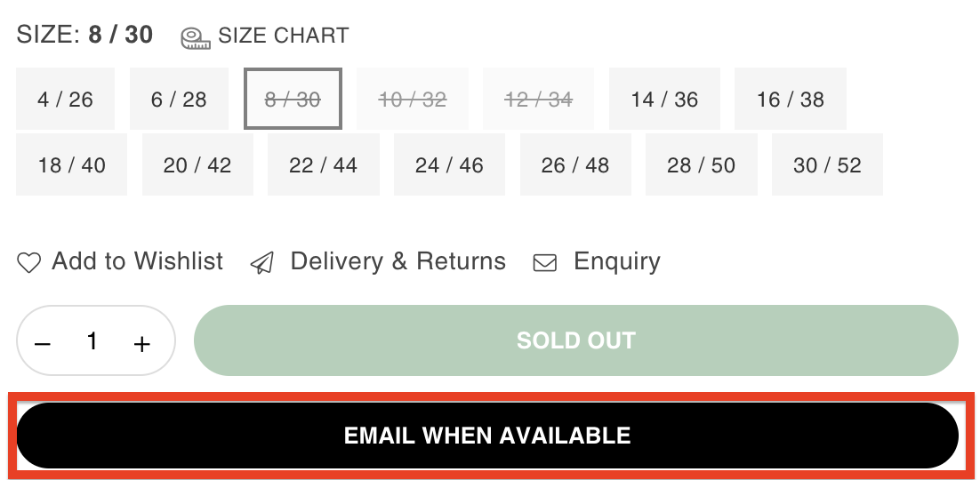Viewport: 980px width, 480px height.
Task: Select size 6 / 28
Action: click(x=179, y=99)
